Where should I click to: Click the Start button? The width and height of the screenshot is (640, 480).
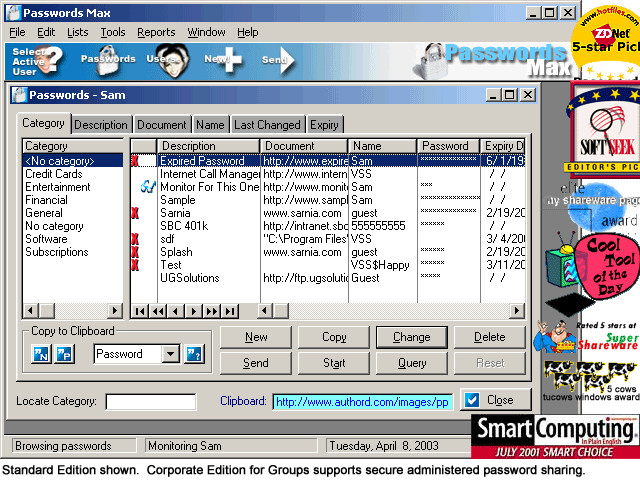pyautogui.click(x=334, y=363)
